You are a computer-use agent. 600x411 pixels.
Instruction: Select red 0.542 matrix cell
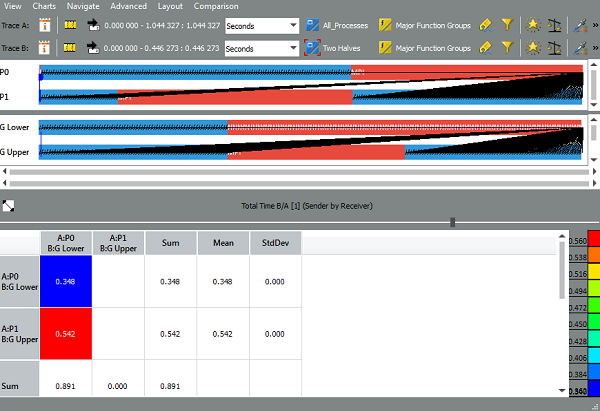pyautogui.click(x=66, y=334)
